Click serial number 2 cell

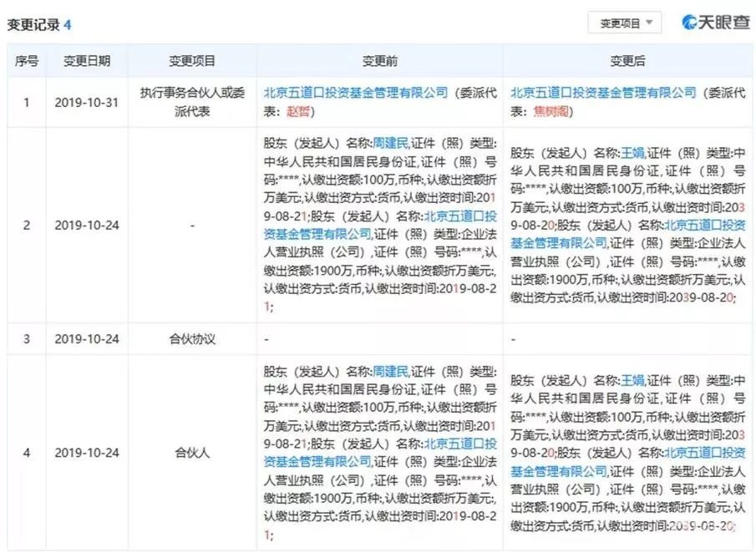(27, 226)
